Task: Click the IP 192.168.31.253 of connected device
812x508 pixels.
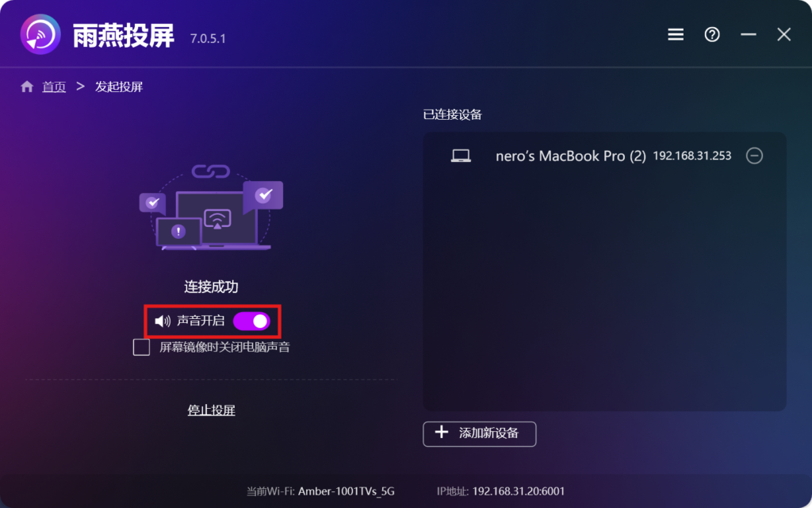Action: [x=691, y=156]
